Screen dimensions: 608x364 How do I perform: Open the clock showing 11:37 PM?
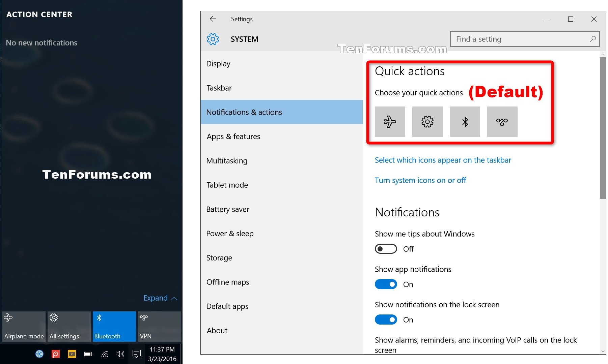pyautogui.click(x=162, y=354)
